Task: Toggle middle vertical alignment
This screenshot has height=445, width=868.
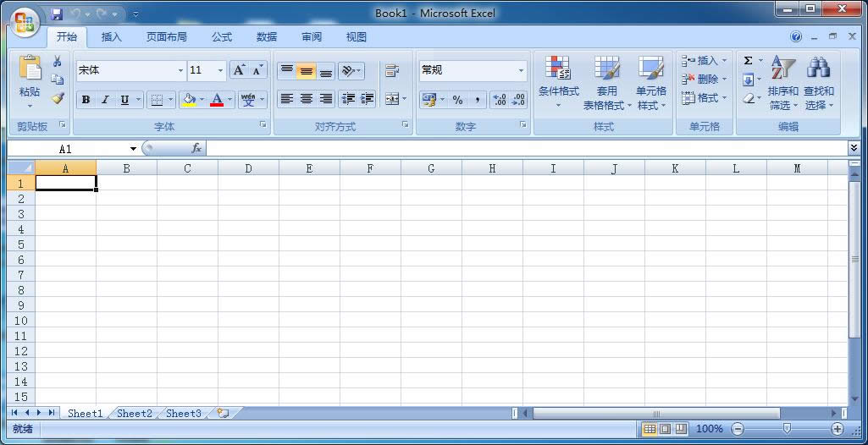Action: coord(306,71)
